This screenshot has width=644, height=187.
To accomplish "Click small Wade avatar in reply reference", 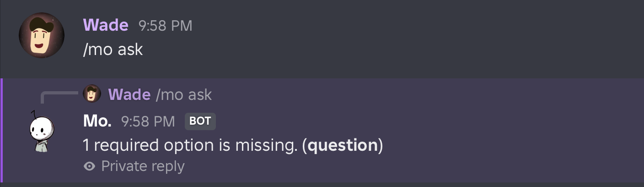I will coord(92,94).
